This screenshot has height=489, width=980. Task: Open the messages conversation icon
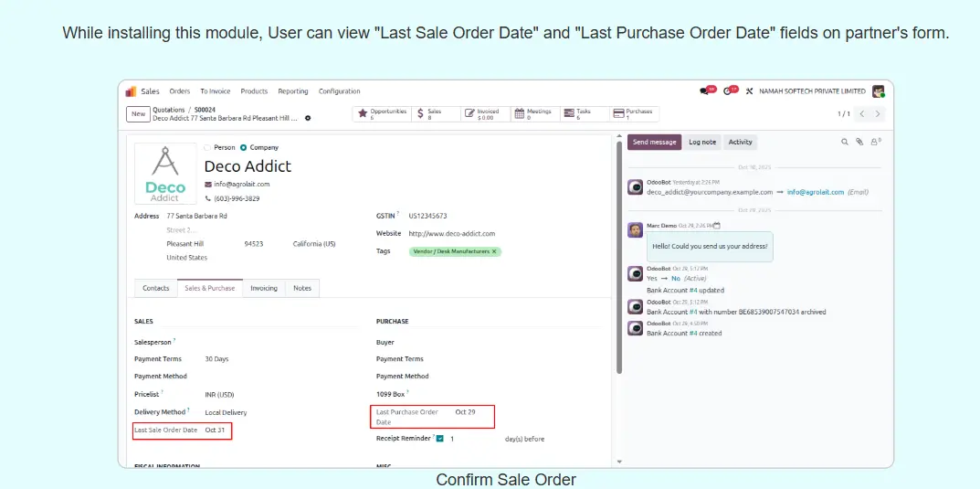point(705,90)
